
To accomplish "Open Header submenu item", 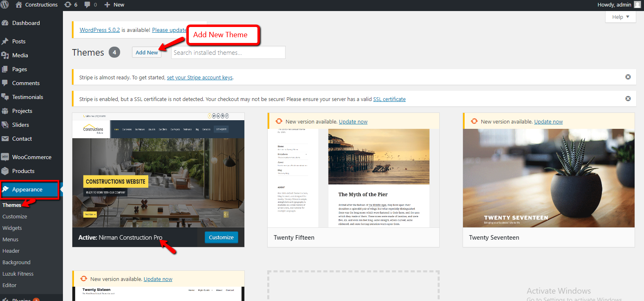I will 11,251.
